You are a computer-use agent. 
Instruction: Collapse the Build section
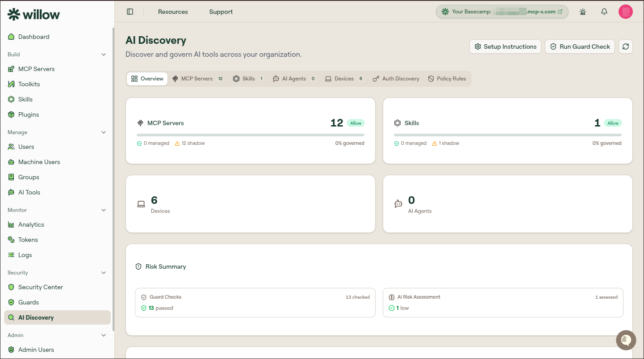click(104, 55)
